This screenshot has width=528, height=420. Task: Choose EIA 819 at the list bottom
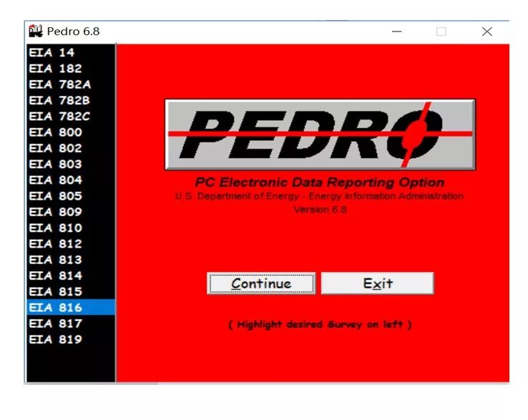tap(71, 339)
